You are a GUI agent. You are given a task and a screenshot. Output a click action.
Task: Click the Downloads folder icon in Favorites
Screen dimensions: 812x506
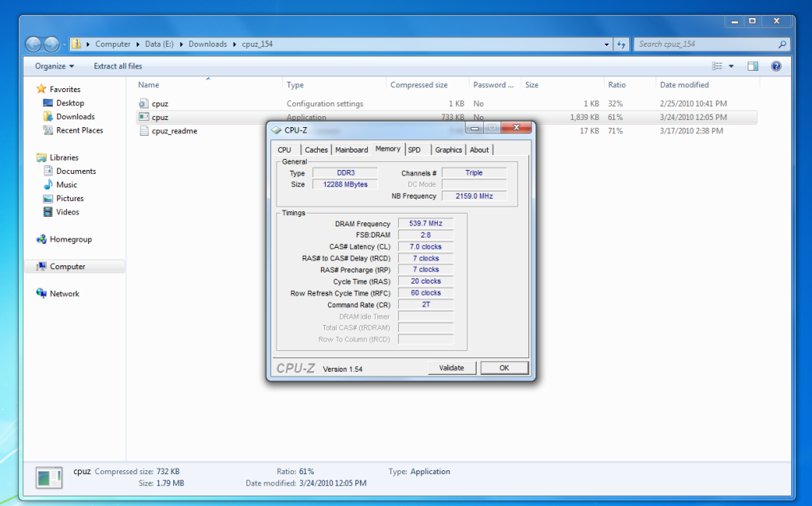[x=48, y=117]
